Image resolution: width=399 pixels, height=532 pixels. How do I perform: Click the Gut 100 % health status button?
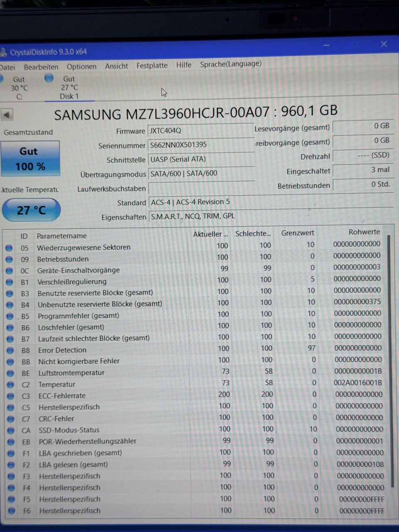click(x=30, y=158)
